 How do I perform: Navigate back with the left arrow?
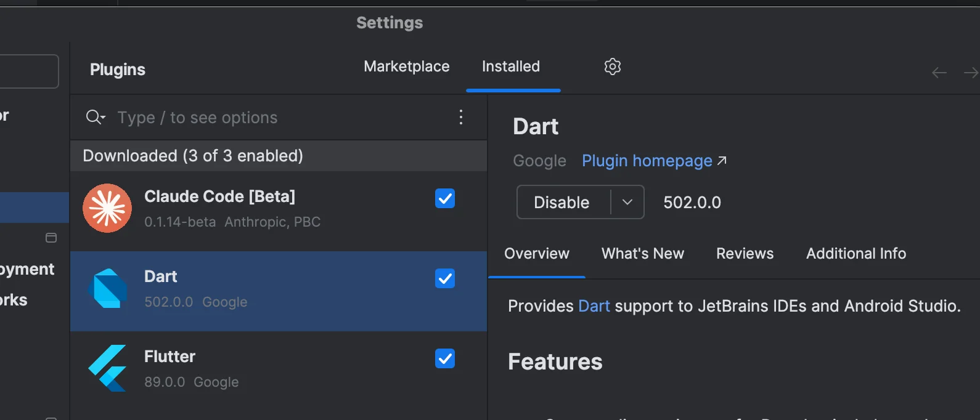click(x=939, y=73)
